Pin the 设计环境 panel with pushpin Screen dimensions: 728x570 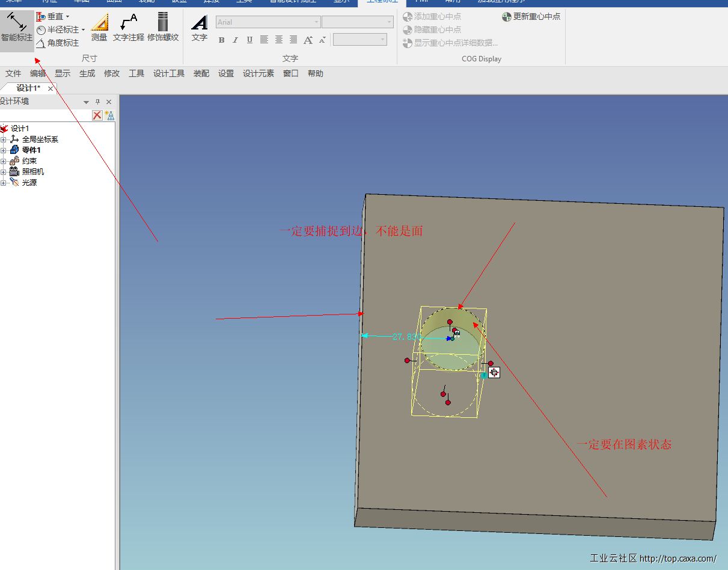(x=98, y=102)
